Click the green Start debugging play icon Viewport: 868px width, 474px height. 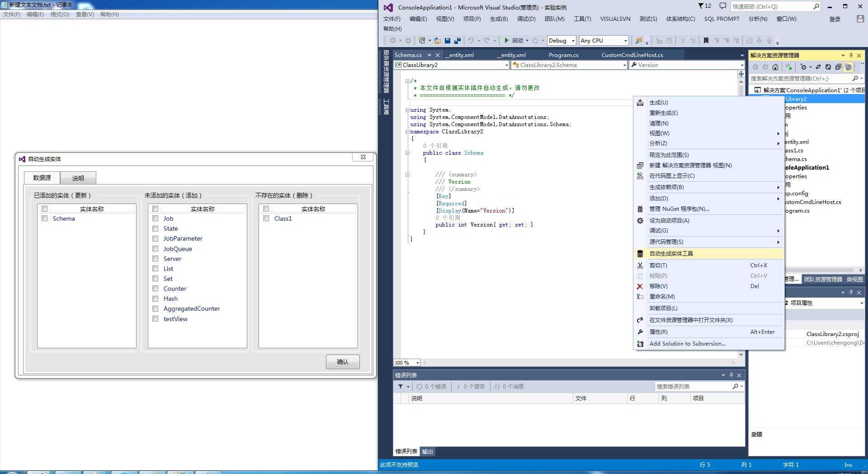click(x=507, y=41)
